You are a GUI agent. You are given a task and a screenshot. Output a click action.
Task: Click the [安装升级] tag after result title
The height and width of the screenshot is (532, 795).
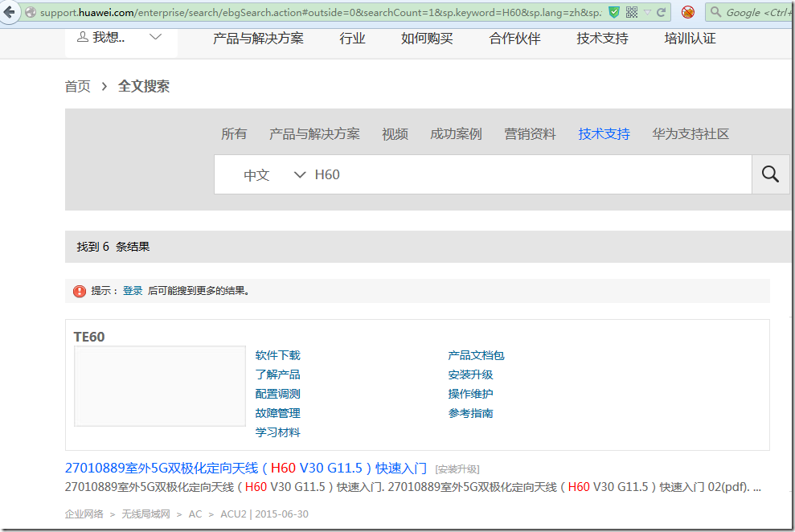[x=457, y=469]
